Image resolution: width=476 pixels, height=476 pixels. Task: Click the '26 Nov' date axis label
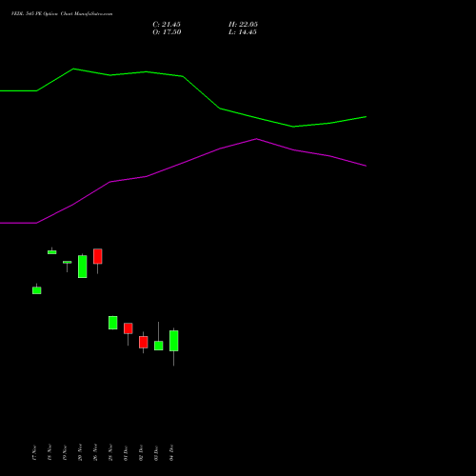[95, 452]
